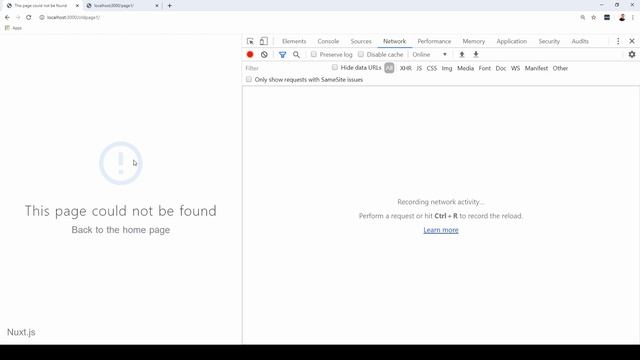Screen dimensions: 640x360
Task: Open the Apps bookmarks shortcut
Action: point(13,28)
